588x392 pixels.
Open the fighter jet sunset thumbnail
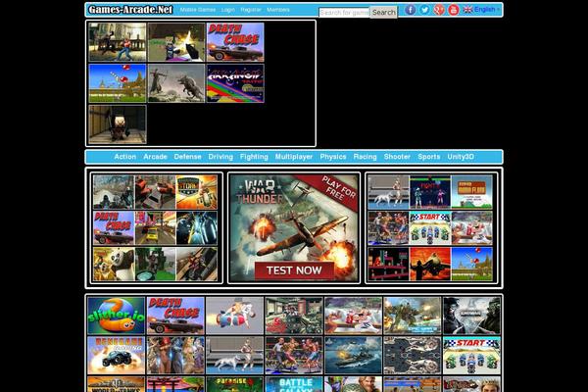tap(430, 264)
